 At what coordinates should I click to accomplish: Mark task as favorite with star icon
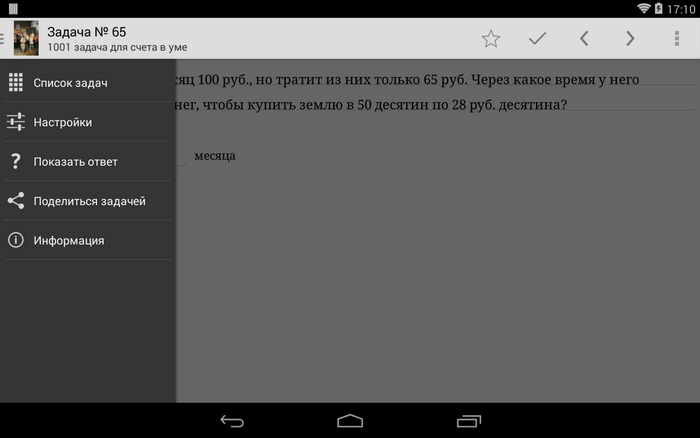tap(491, 39)
